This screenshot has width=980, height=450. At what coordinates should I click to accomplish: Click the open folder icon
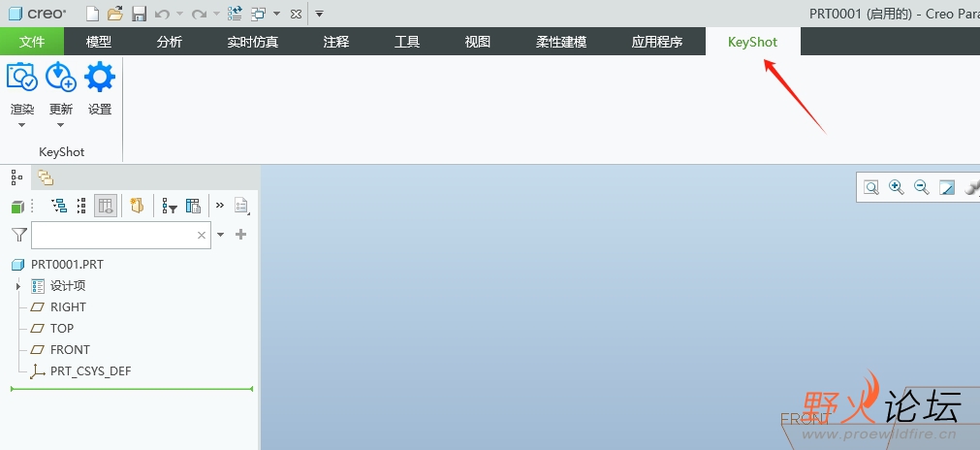coord(115,14)
